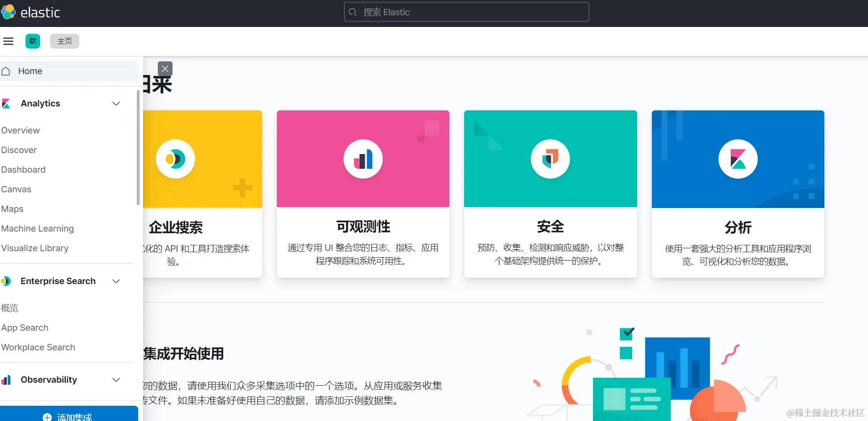Open the 企业搜索 card title
Viewport: 868px width, 421px height.
pyautogui.click(x=175, y=227)
